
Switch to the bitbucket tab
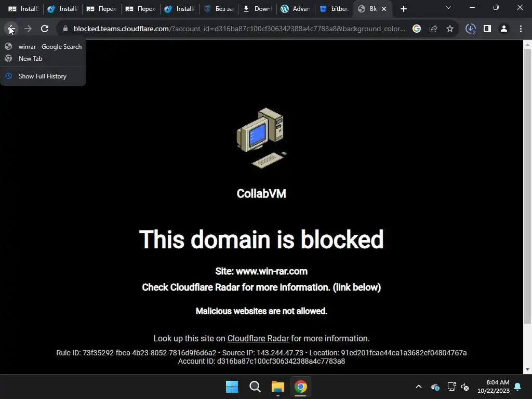coord(334,9)
